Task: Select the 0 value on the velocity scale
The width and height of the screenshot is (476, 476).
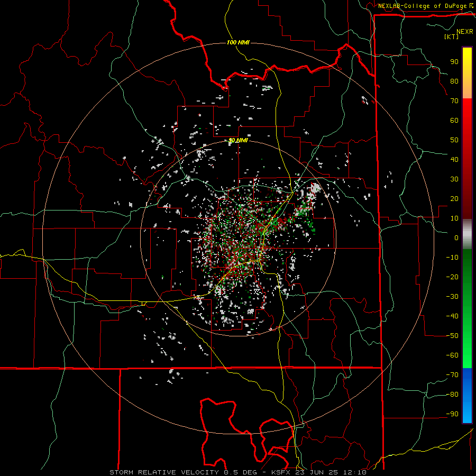Action: coord(456,238)
